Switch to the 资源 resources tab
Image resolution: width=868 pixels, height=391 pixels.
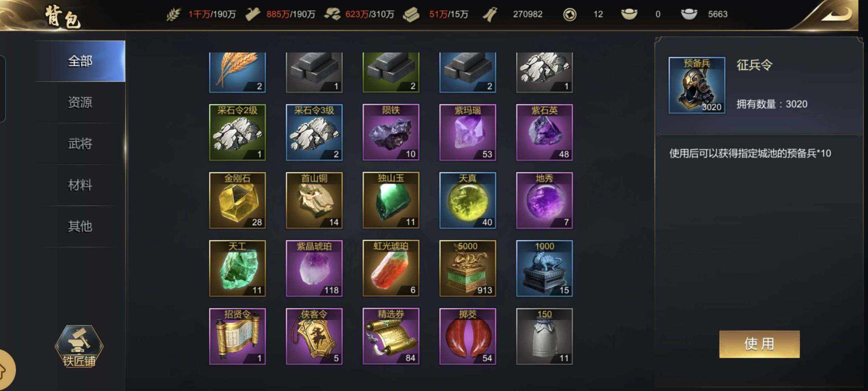point(80,102)
